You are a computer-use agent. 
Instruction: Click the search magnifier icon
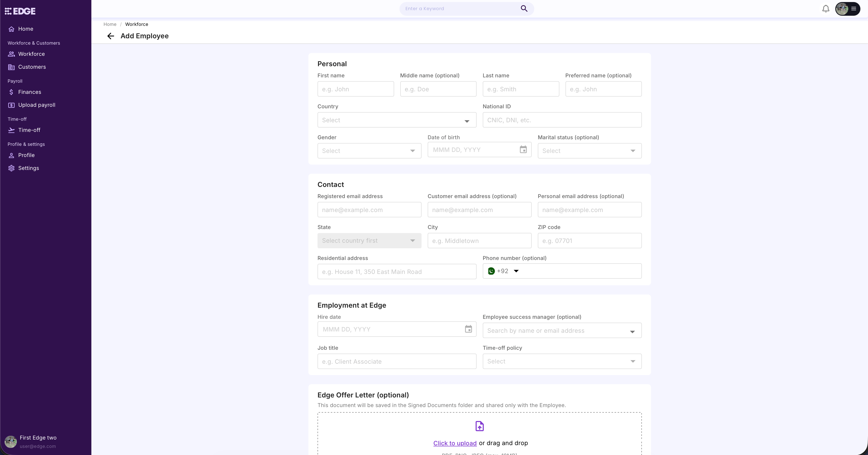(x=524, y=8)
